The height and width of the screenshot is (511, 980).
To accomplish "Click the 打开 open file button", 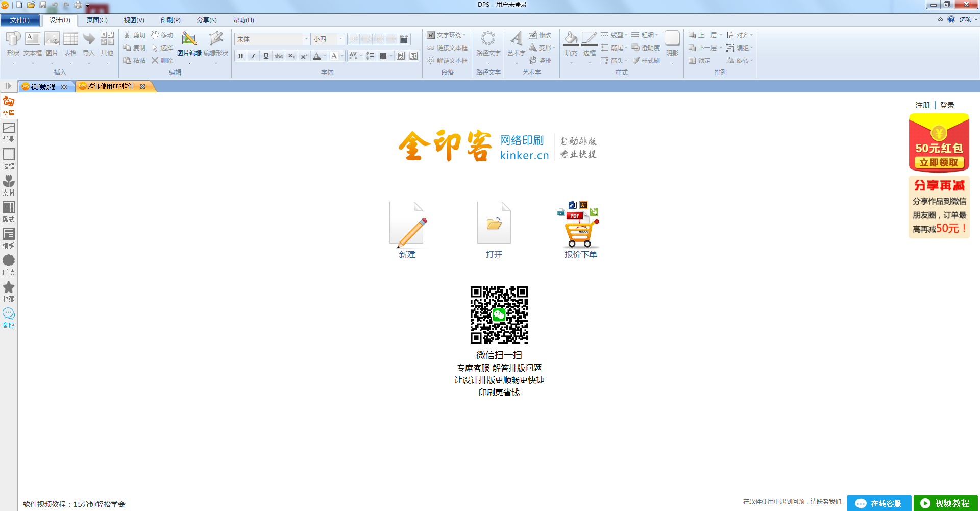I will [x=494, y=230].
